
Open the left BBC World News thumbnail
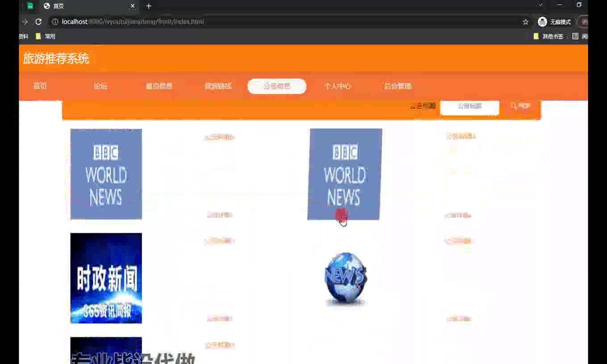106,174
